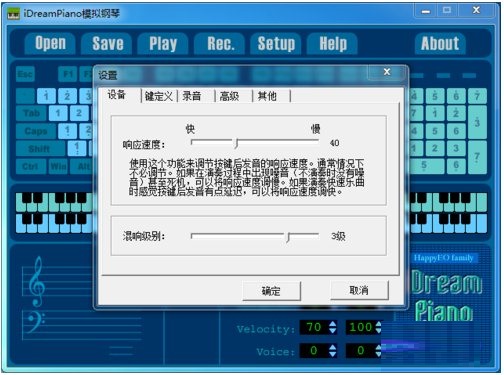This screenshot has width=504, height=375.
Task: Switch to the 高级 tab
Action: click(x=230, y=96)
